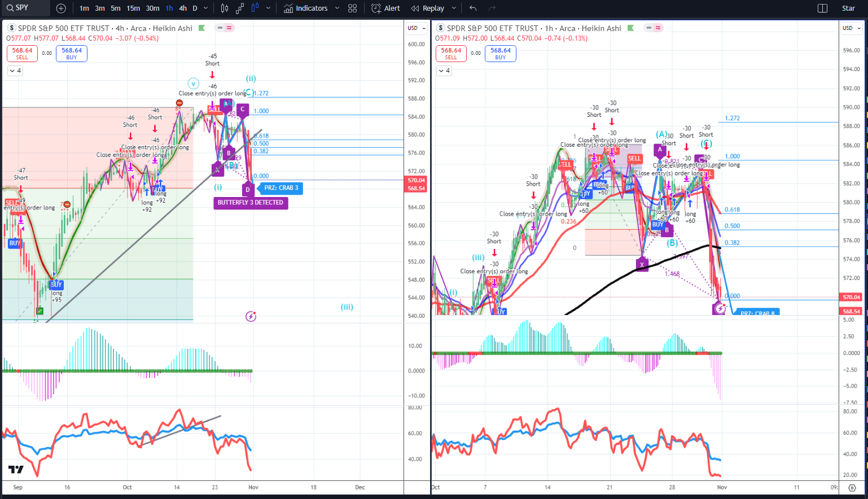Open the indicator templates grid icon
The width and height of the screenshot is (868, 499).
click(x=353, y=8)
